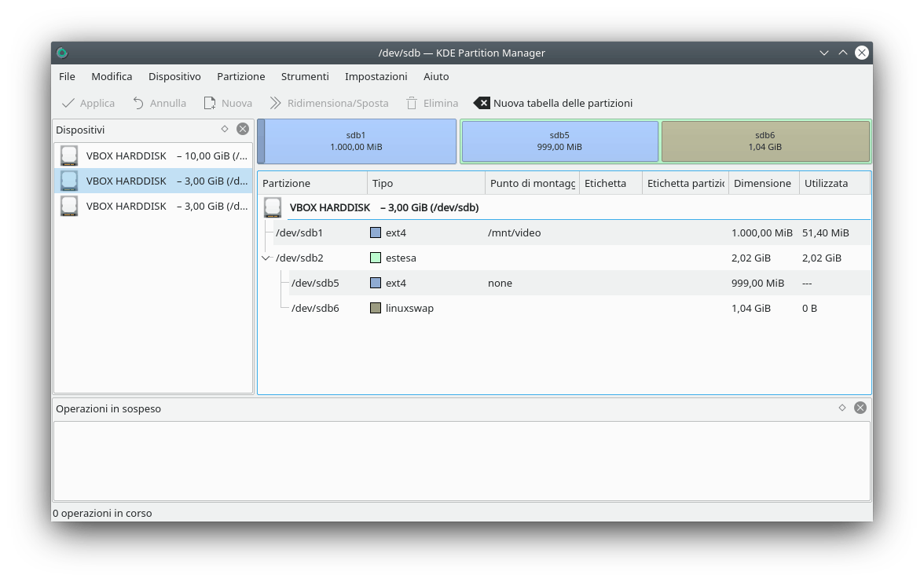Click the Nuova tabella delle partizioni button

[x=553, y=103]
